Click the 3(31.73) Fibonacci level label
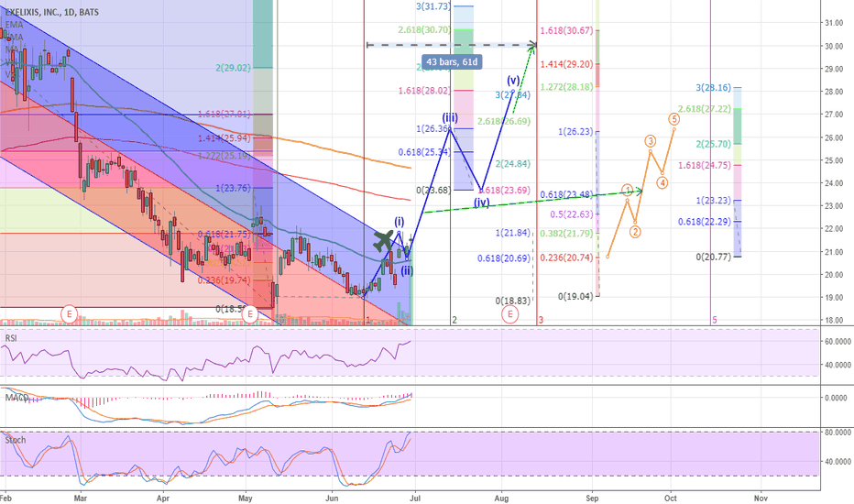Screen dimensions: 854x504 point(433,6)
